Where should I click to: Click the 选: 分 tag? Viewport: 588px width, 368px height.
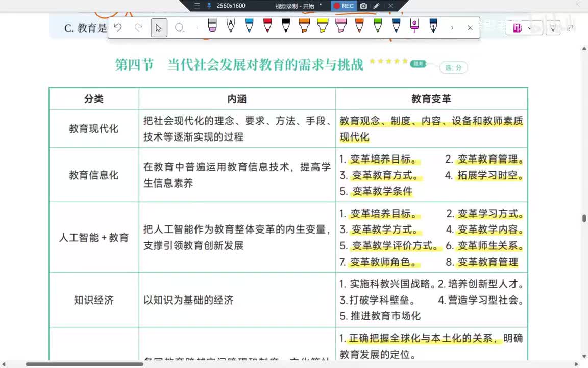[x=453, y=67]
